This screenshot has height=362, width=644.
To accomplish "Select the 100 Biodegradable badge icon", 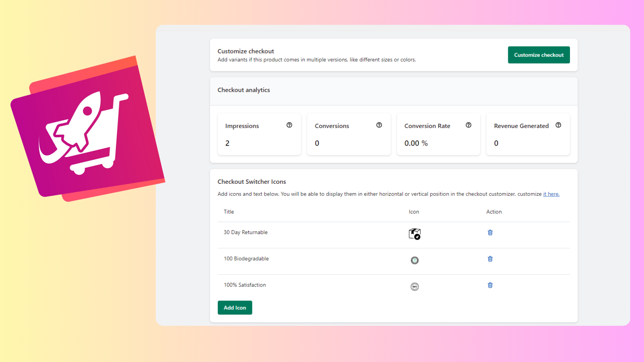I will (415, 260).
